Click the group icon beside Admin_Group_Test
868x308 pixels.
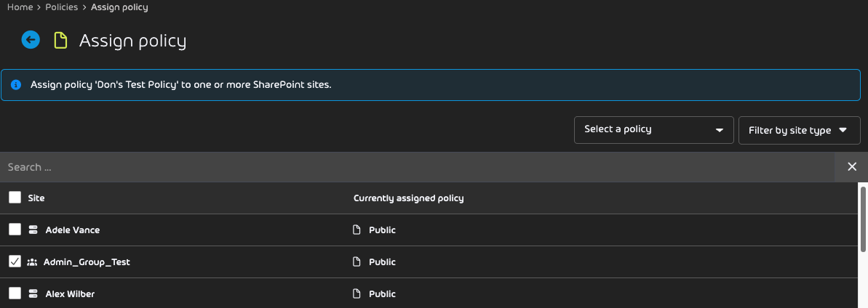pyautogui.click(x=32, y=262)
